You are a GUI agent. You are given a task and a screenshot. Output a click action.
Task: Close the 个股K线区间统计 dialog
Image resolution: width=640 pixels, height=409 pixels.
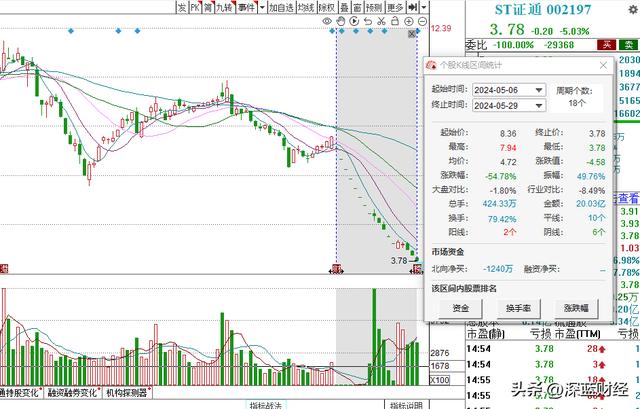[603, 65]
